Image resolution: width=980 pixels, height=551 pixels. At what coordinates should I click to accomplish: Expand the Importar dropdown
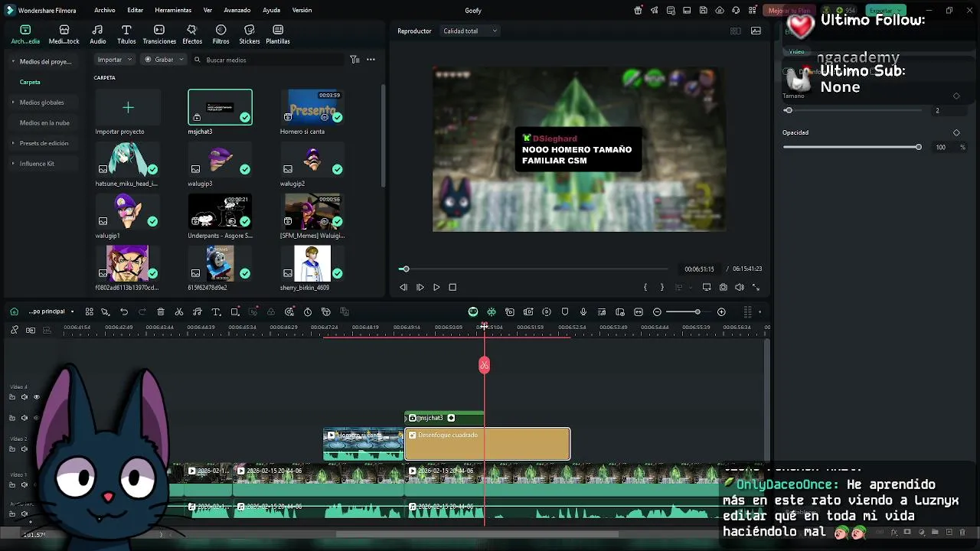pyautogui.click(x=115, y=60)
